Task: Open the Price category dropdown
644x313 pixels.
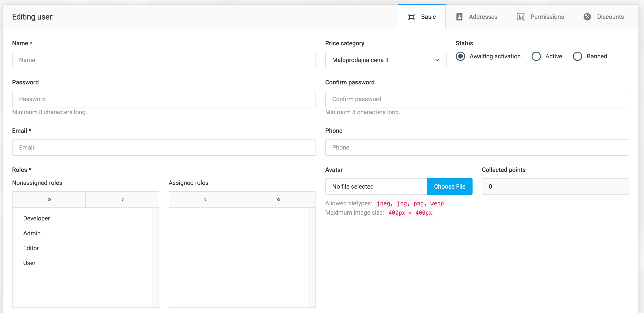Action: (385, 60)
